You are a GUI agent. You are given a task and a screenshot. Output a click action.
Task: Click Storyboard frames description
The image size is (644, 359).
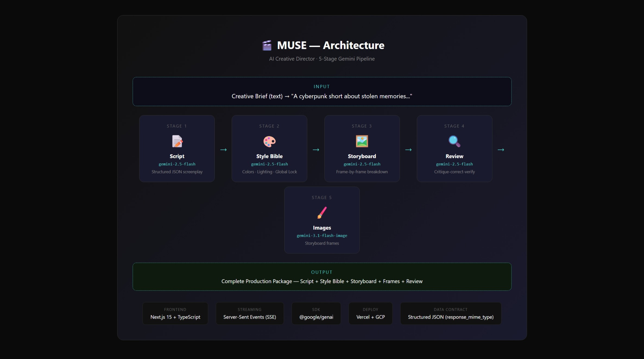pos(322,243)
